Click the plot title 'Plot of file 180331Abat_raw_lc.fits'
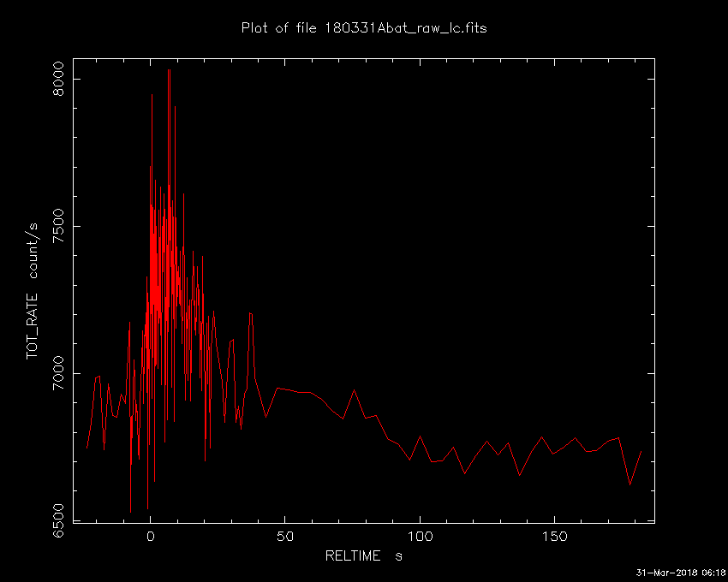This screenshot has height=582, width=728. click(364, 28)
